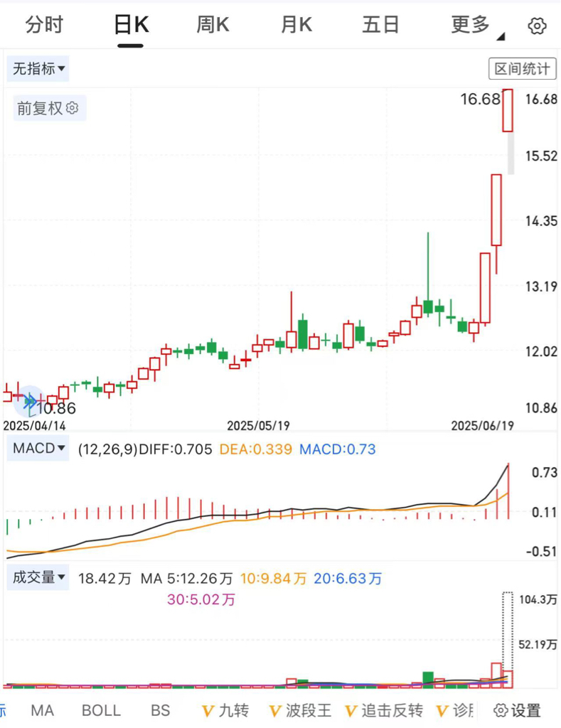Screen dimensions: 561x728
Task: Click the 52.19万 volume axis label
Action: [538, 644]
